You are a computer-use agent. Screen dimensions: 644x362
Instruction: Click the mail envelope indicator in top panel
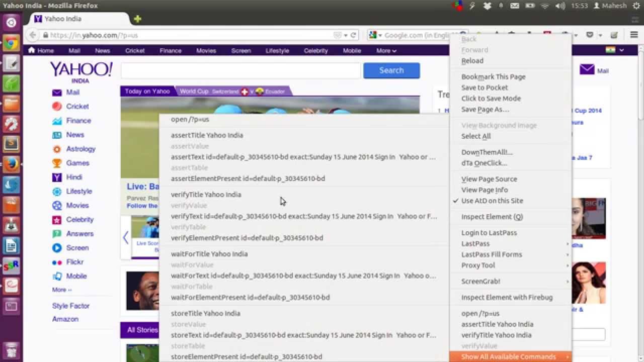tap(515, 6)
